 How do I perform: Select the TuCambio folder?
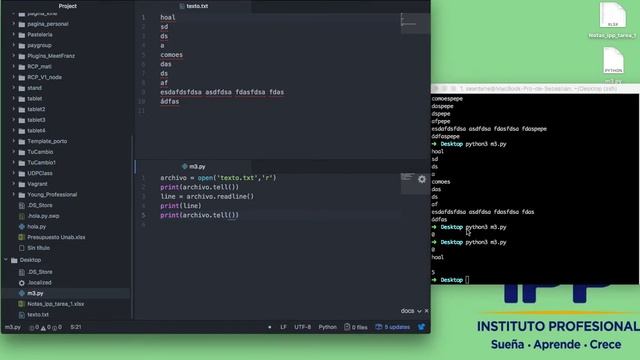pyautogui.click(x=40, y=152)
